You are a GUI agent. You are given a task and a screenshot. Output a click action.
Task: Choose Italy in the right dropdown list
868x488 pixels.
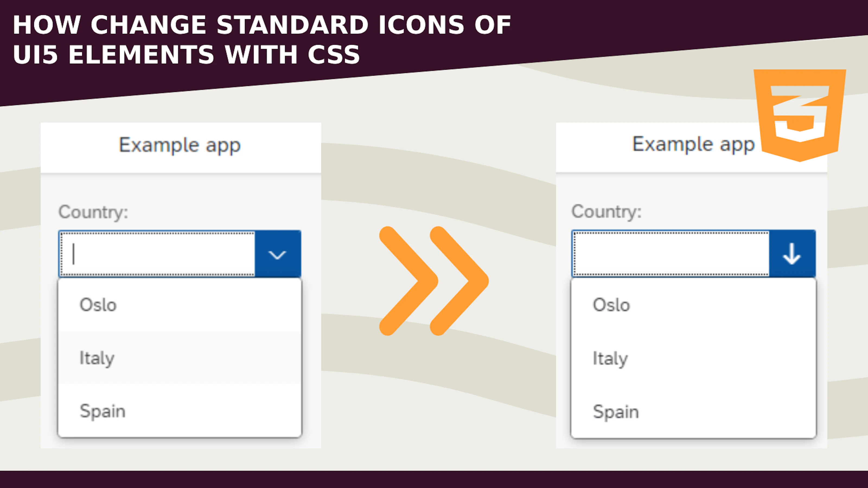[x=610, y=358]
